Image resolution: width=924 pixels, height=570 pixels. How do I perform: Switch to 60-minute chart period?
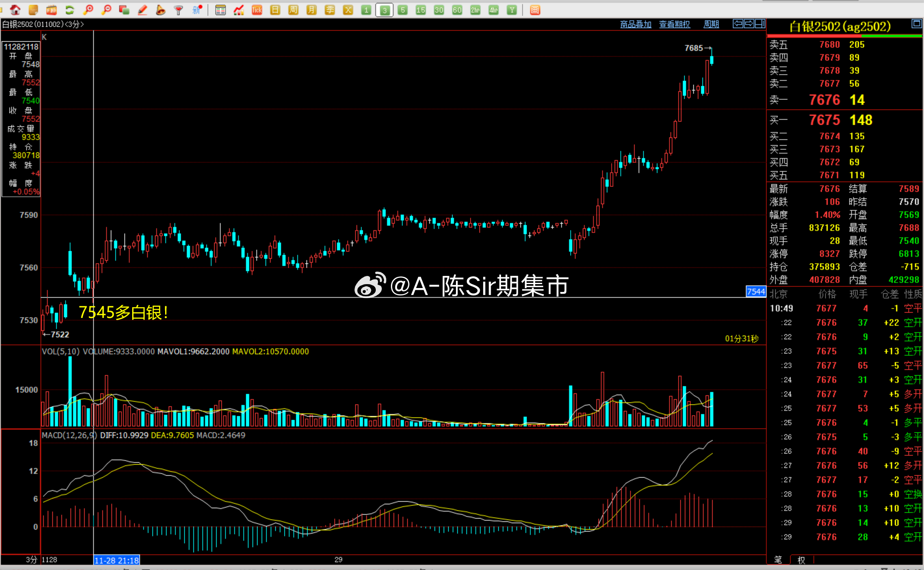click(457, 10)
